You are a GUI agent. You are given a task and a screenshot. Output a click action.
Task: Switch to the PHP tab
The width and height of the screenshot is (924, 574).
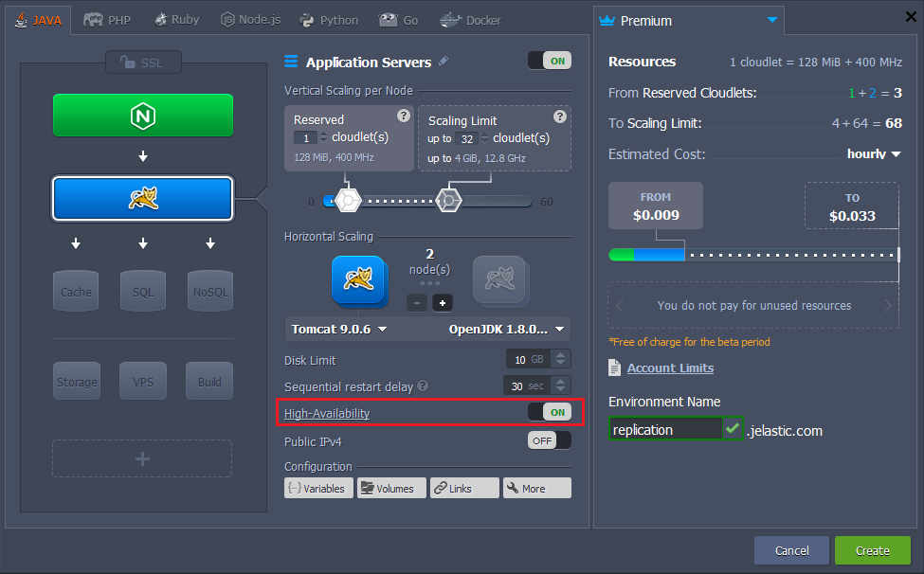click(107, 20)
